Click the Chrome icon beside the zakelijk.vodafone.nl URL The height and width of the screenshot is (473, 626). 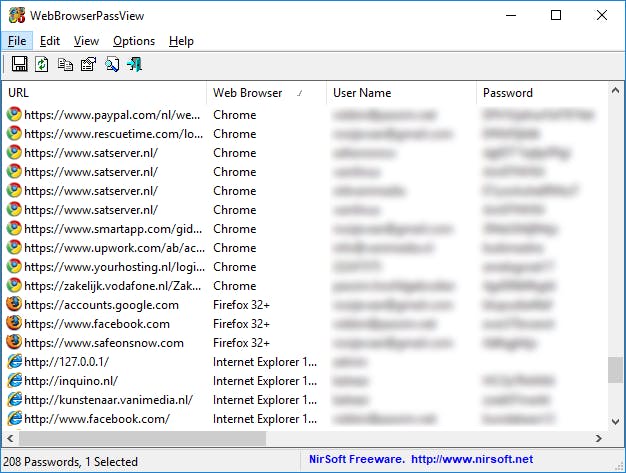point(14,286)
